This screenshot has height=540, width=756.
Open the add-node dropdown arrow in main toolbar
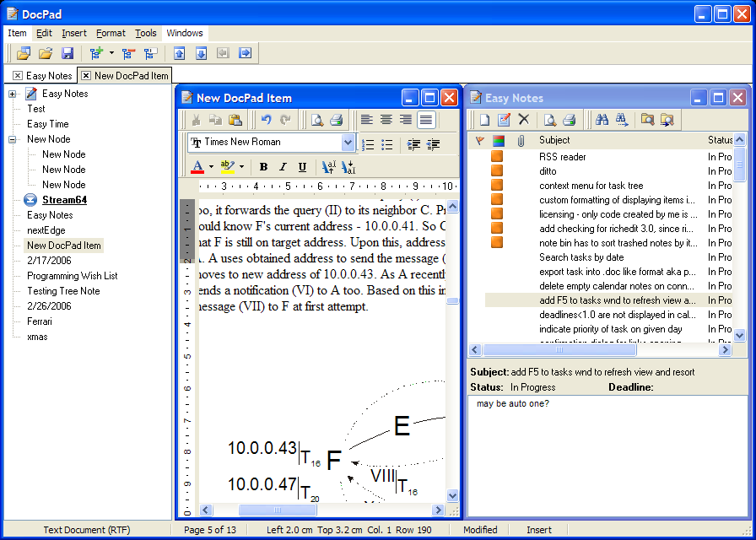coord(111,53)
